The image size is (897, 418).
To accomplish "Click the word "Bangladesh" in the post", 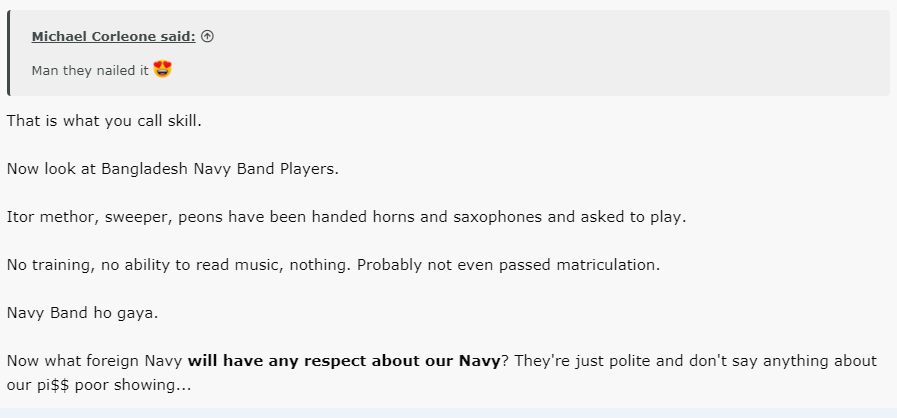I will (144, 169).
